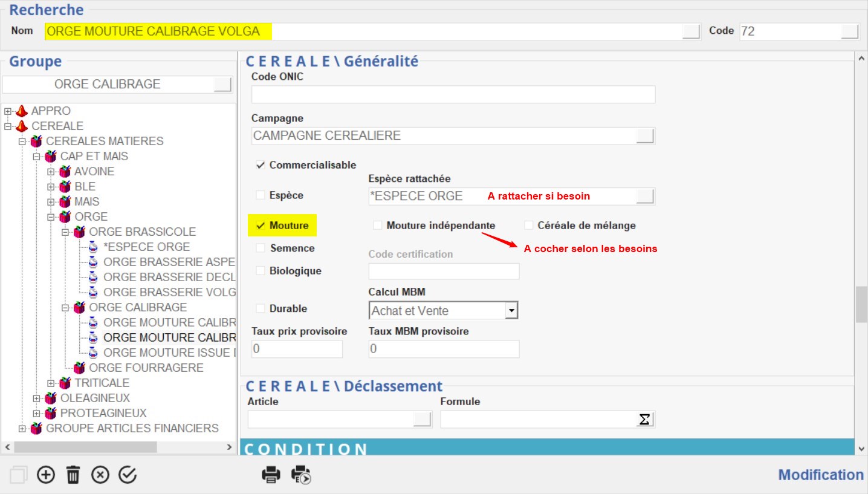Toggle the Commercialisable checkbox
868x494 pixels.
(x=261, y=165)
